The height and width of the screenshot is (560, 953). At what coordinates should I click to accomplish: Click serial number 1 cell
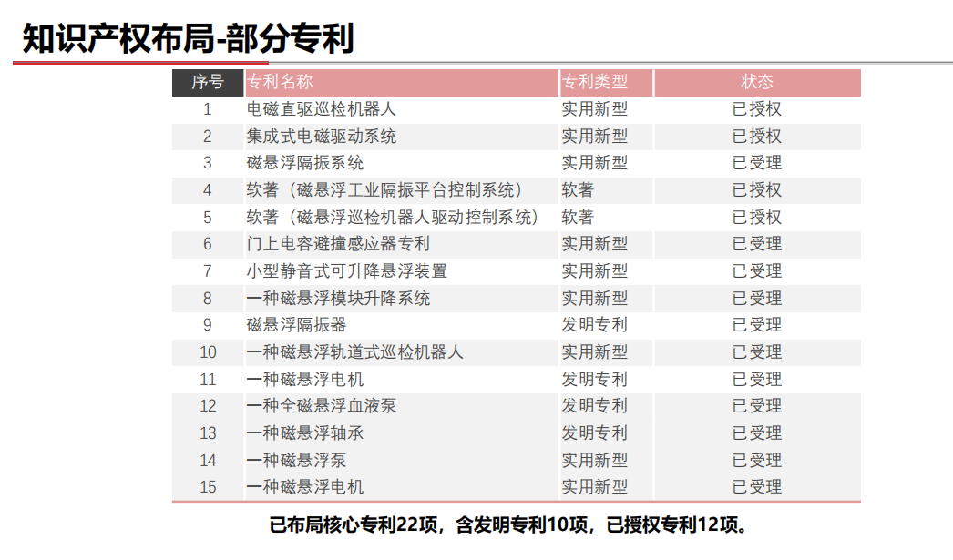click(x=208, y=109)
